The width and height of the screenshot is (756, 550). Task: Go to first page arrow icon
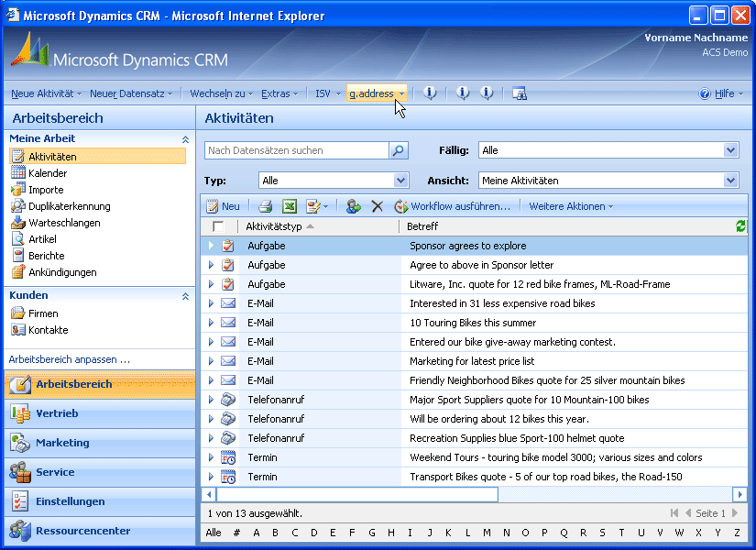point(674,512)
